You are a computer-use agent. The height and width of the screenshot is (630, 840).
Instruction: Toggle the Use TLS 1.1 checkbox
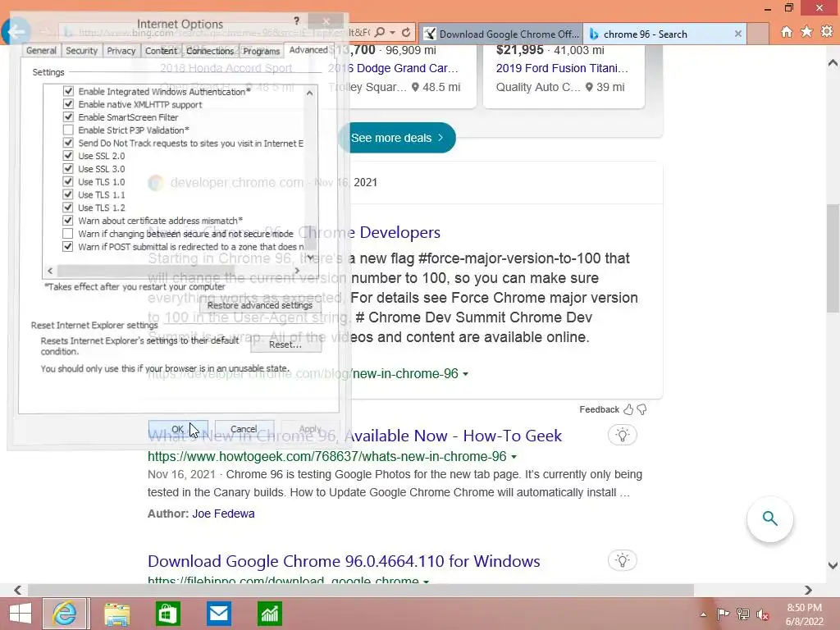click(x=68, y=194)
